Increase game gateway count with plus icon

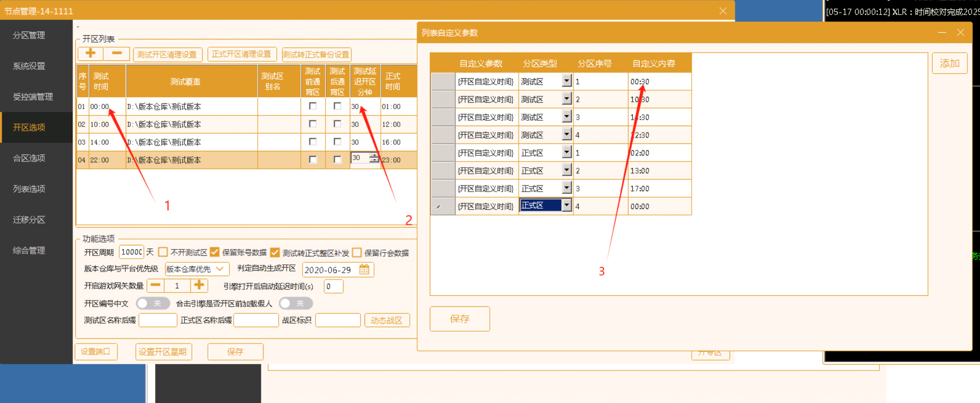pos(199,285)
